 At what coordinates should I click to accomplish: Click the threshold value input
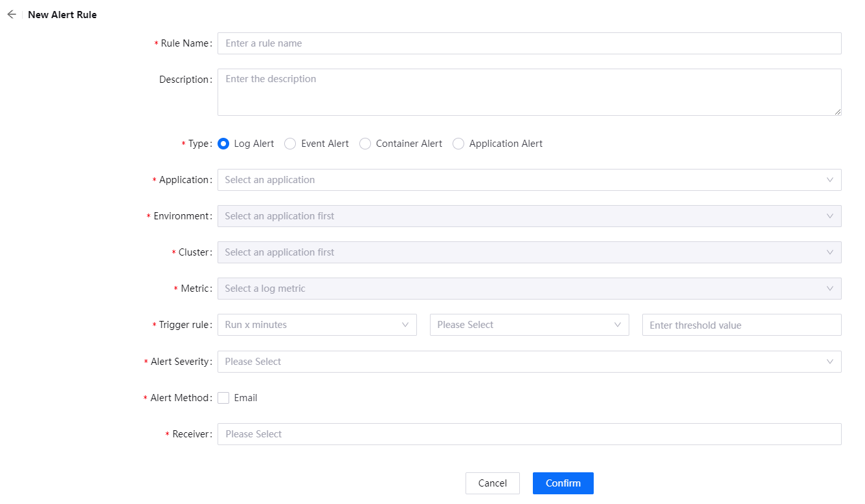coord(741,325)
